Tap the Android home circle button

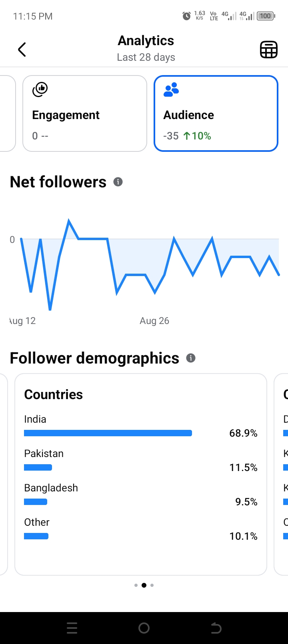coord(144,628)
